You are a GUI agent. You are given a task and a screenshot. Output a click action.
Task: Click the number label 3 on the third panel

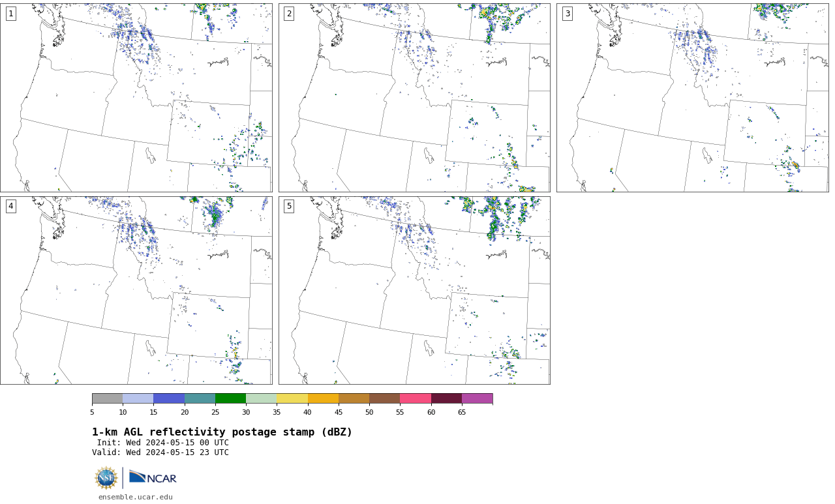[x=567, y=14]
